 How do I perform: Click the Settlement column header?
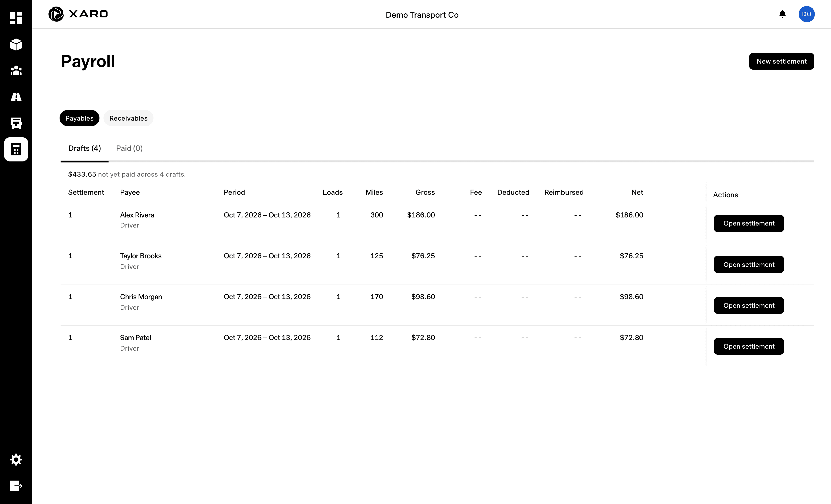(86, 192)
